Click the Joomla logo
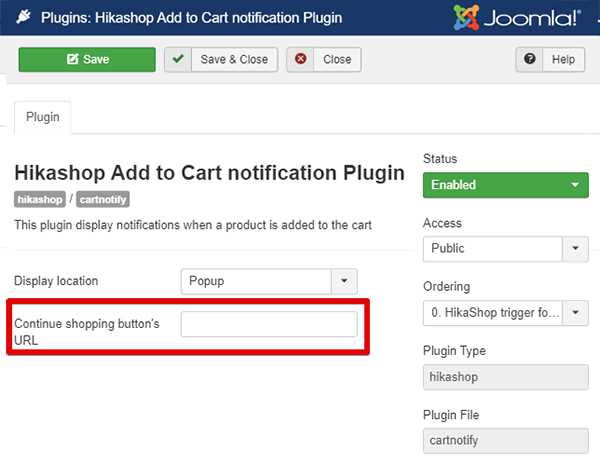Screen dimensions: 600x463 coord(517,17)
